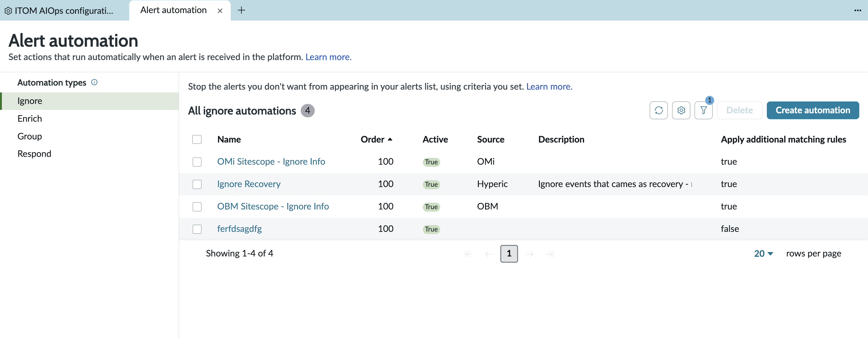The width and height of the screenshot is (868, 338).
Task: Click the Ignore Recovery description text
Action: [615, 184]
